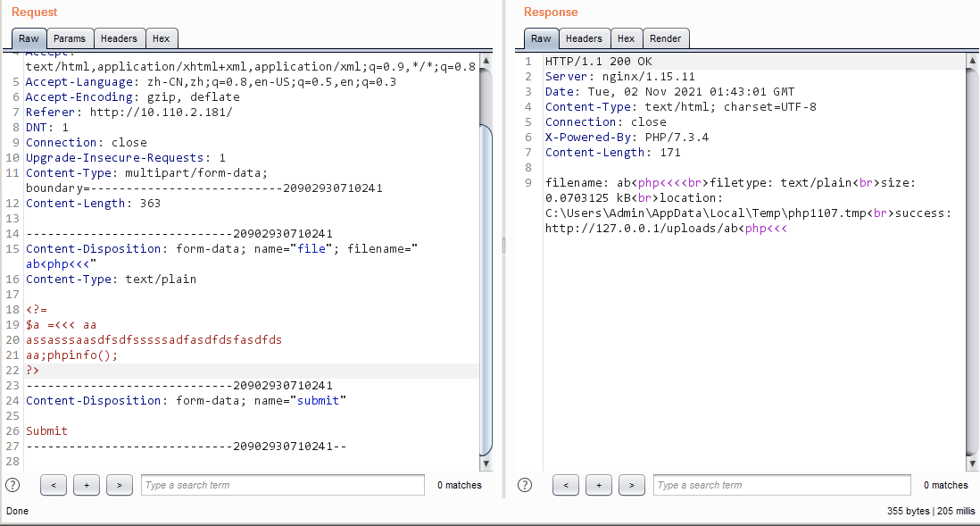Viewport: 980px width, 526px height.
Task: Focus the Request search term field
Action: pos(283,485)
